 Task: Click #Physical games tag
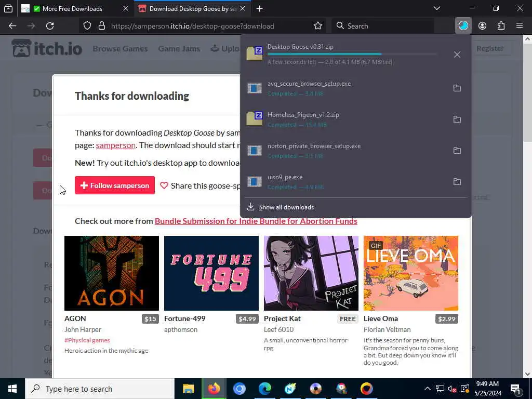(87, 340)
